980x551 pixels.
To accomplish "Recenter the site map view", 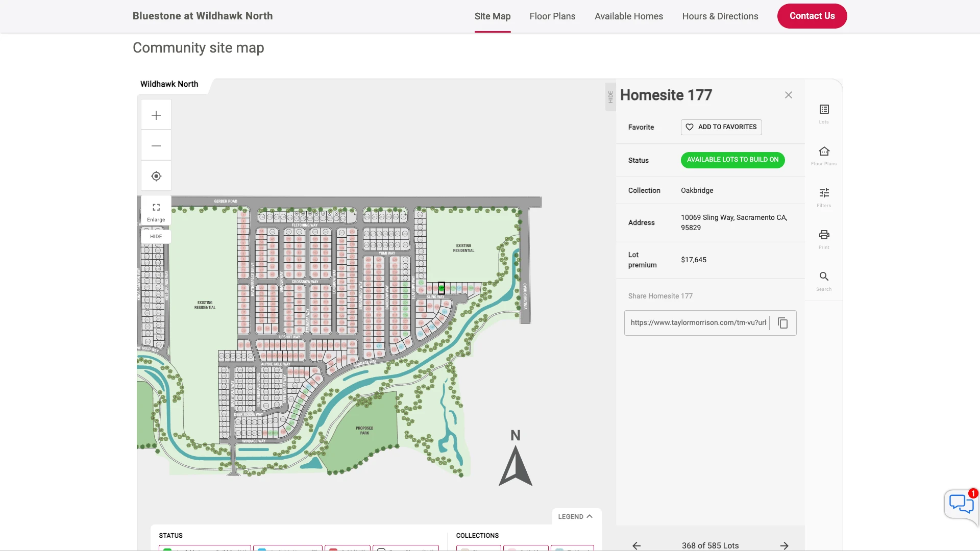I will coord(156,176).
